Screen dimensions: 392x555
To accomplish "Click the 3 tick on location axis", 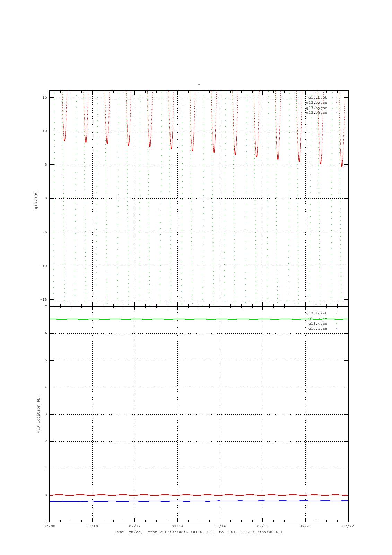I will (46, 414).
